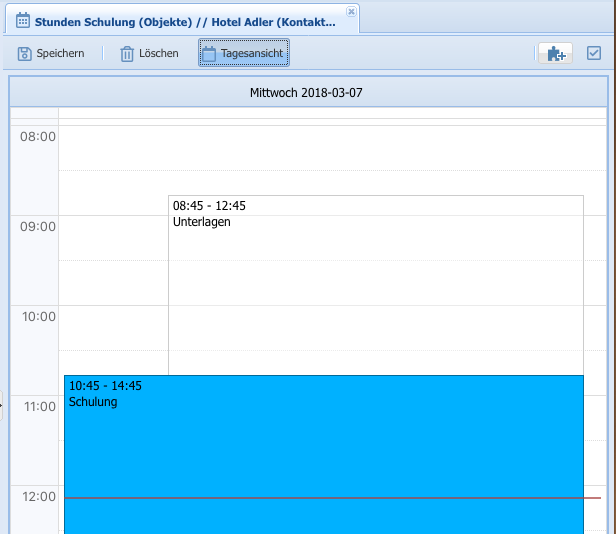616x534 pixels.
Task: Click the red current-time marker line
Action: tap(593, 497)
